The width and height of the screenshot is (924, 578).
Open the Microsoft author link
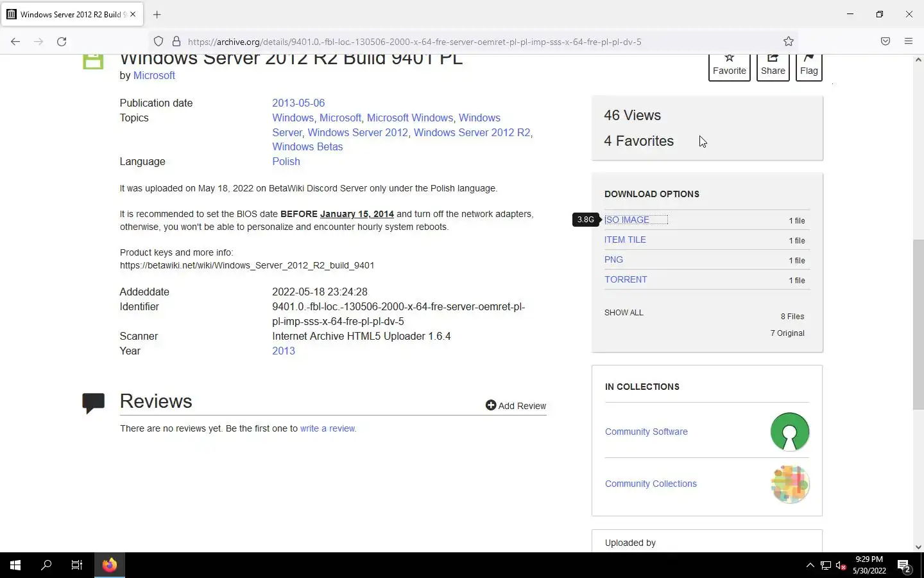point(154,76)
